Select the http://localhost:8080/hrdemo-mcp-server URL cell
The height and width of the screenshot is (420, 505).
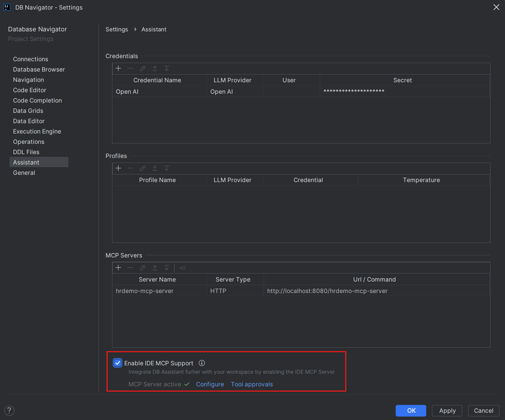(377, 291)
